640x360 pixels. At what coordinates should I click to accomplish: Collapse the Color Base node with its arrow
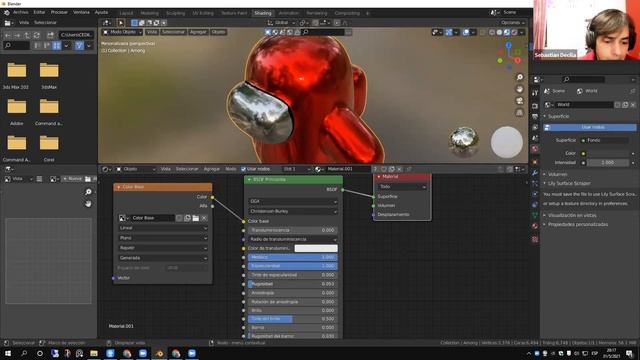coord(119,187)
